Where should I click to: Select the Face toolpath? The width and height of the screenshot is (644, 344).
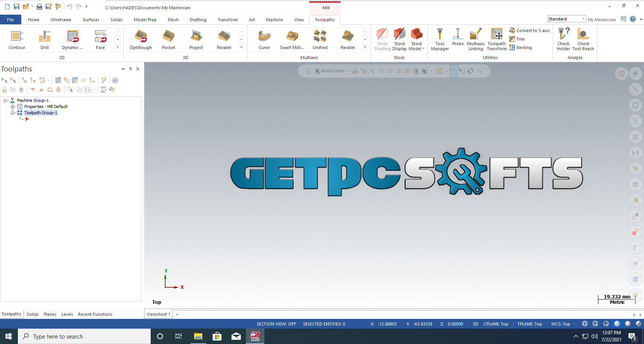(x=101, y=39)
